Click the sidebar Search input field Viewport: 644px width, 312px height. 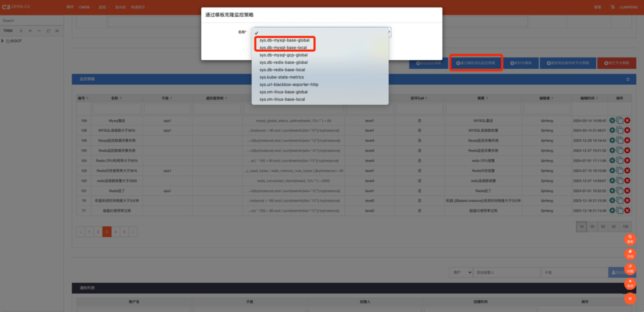point(31,21)
